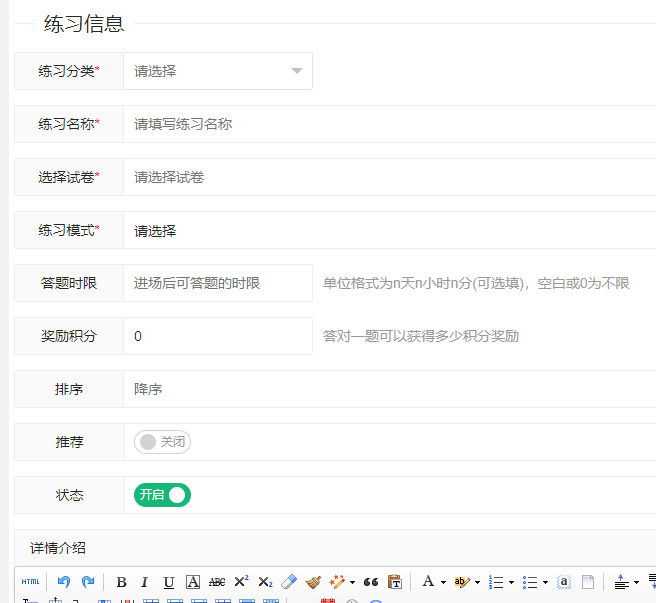This screenshot has width=656, height=603.
Task: Click the superscript icon
Action: click(241, 582)
